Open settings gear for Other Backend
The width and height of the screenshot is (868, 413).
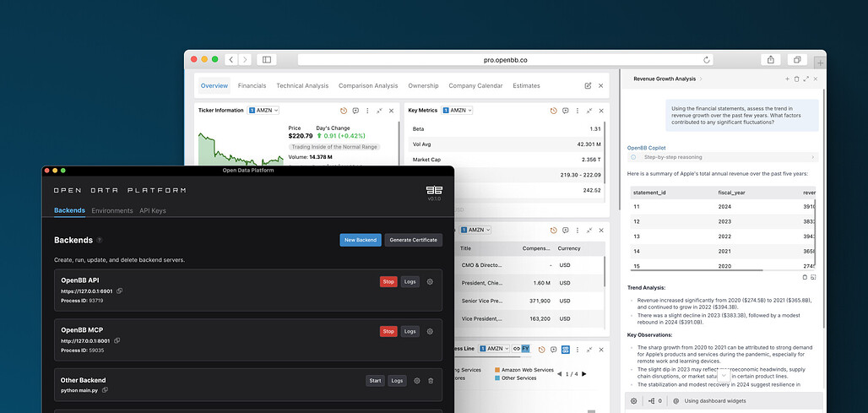coord(417,381)
